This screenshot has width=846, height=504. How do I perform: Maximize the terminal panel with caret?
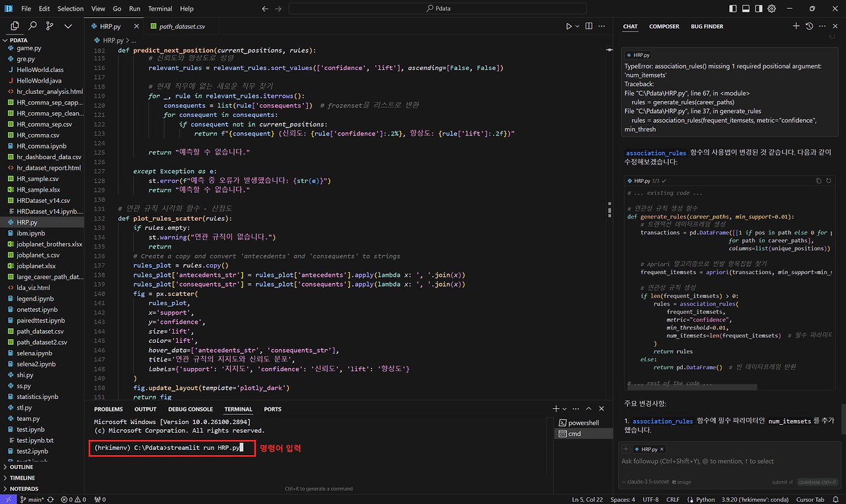[x=589, y=410]
